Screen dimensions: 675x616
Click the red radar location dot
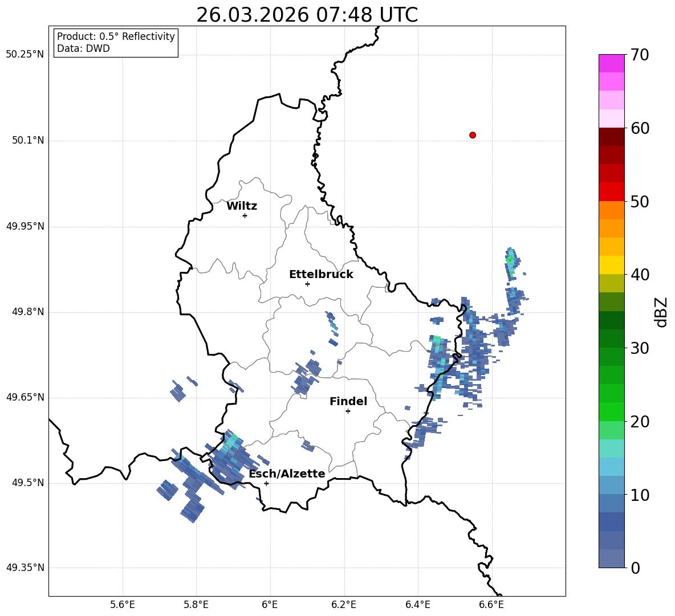473,135
